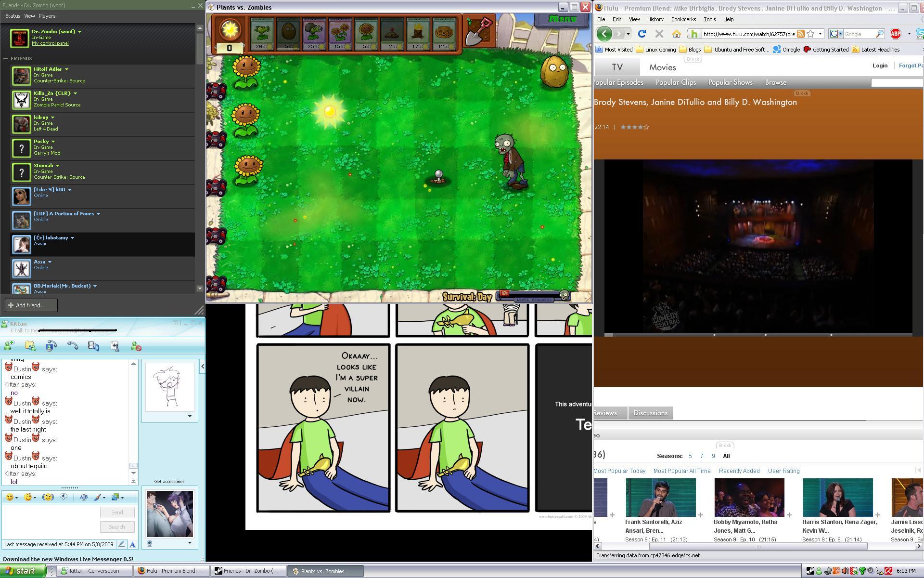Click the Steam icon in the system tray
The image size is (924, 578).
coord(810,571)
